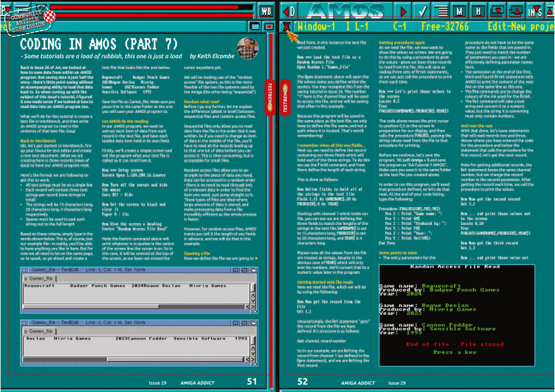Screen dimensions: 555x392
Task: Click text area containing 'Badger Punch Games'
Action: [136, 293]
